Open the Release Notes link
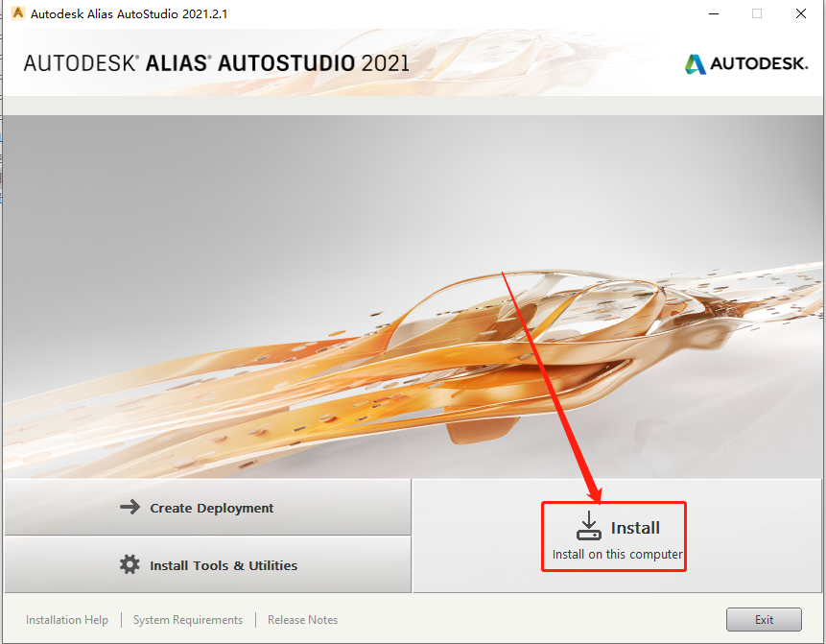This screenshot has height=644, width=826. 302,620
